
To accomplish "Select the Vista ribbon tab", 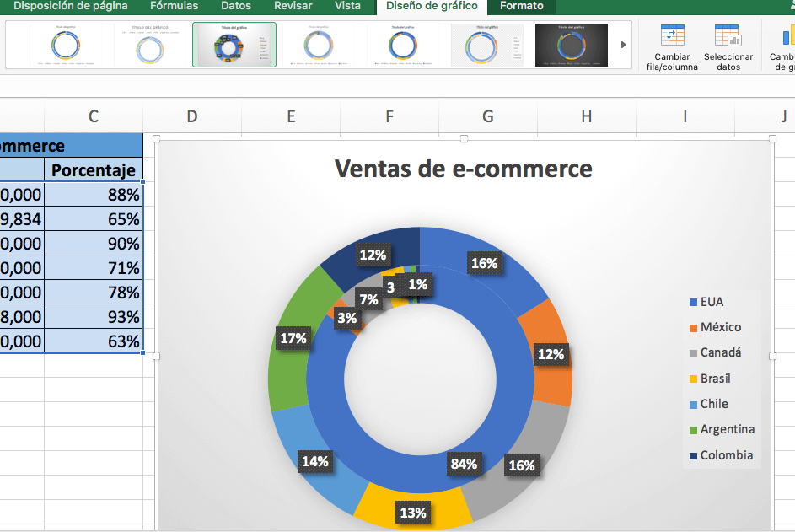I will pos(349,5).
